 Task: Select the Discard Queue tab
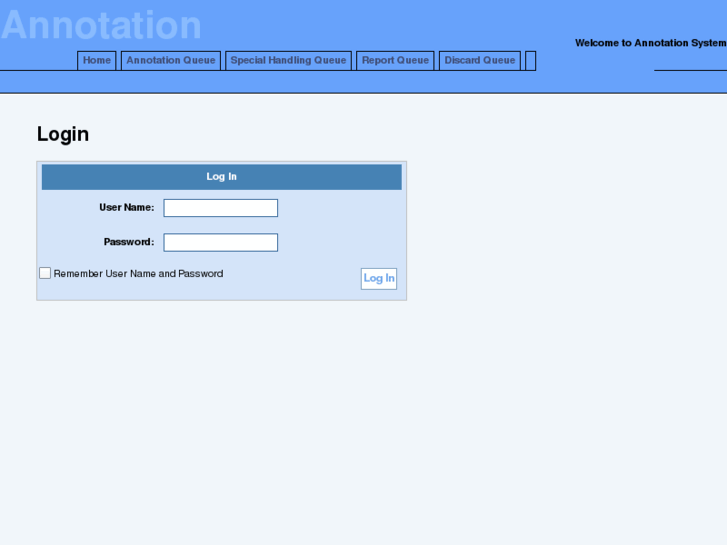(x=480, y=61)
